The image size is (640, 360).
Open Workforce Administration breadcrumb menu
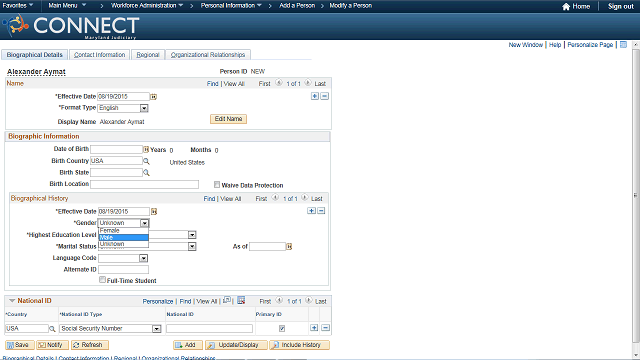pyautogui.click(x=147, y=6)
